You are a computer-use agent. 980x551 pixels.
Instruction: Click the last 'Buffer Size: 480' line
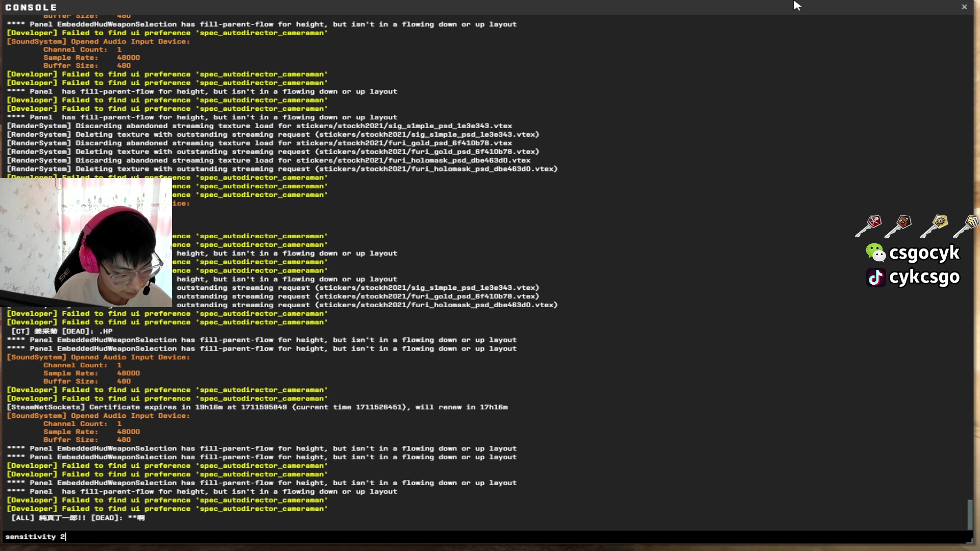87,440
